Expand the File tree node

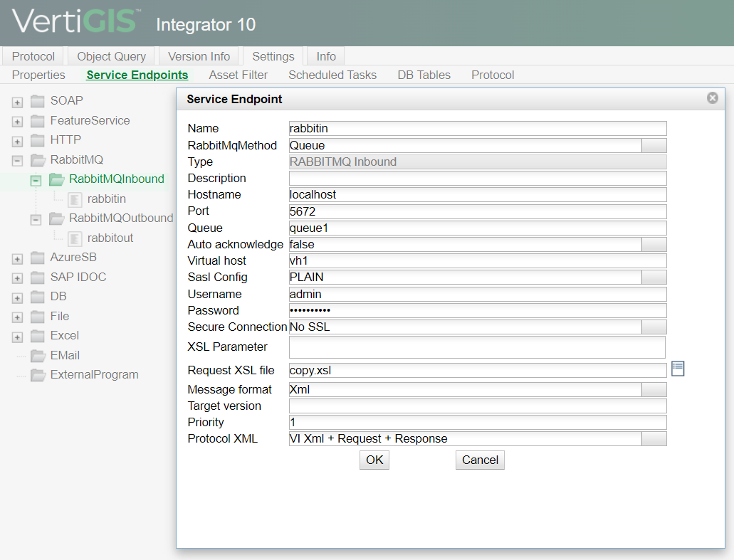point(17,317)
